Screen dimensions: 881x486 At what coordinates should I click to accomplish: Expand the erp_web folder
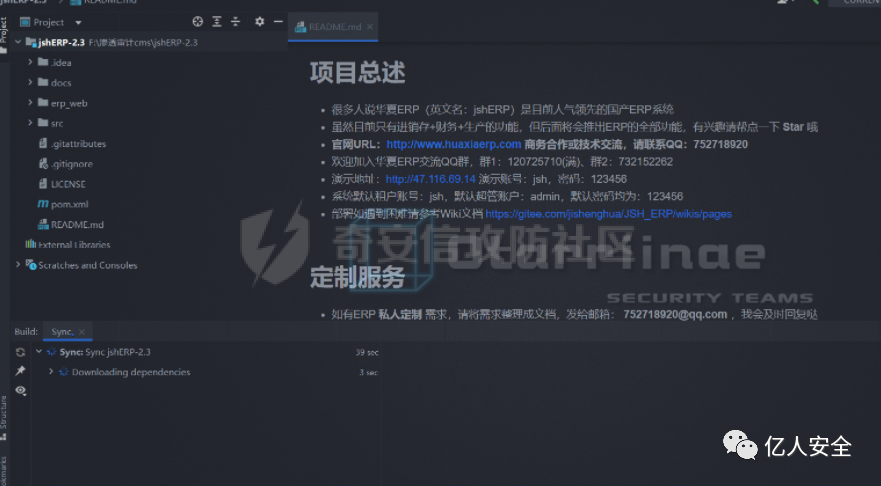[x=30, y=103]
